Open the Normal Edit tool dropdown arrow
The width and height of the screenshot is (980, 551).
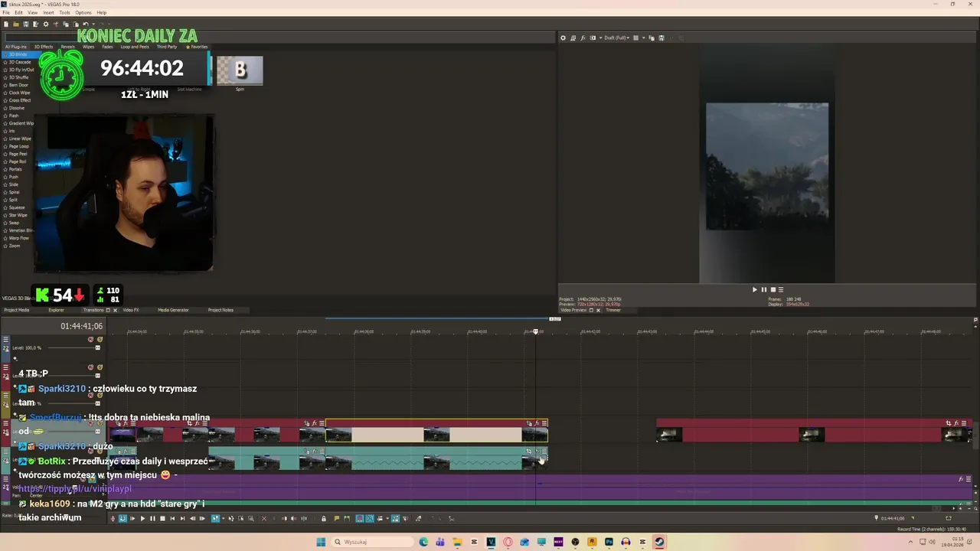click(x=224, y=519)
